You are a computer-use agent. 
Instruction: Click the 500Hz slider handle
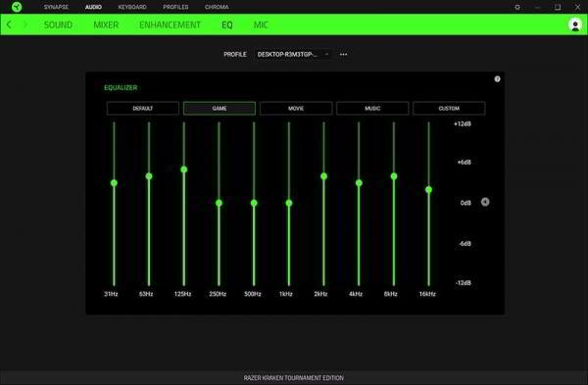point(254,203)
